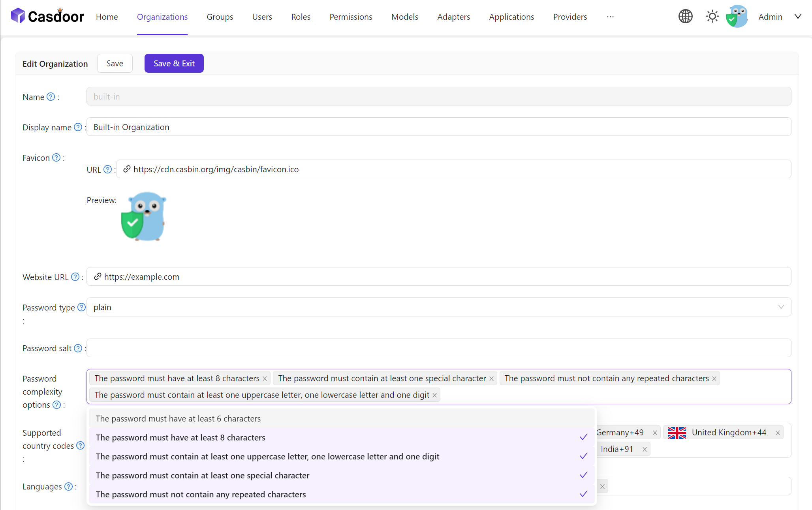Select the Organizations tab
The image size is (812, 510).
click(162, 17)
